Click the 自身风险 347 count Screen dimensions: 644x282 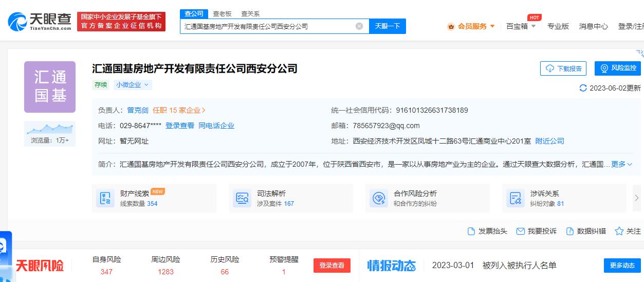[x=106, y=272]
